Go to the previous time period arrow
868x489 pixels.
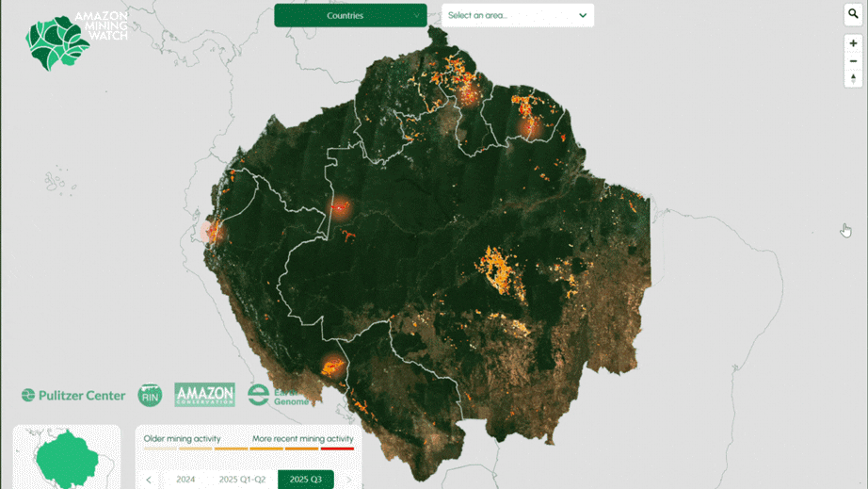click(149, 480)
